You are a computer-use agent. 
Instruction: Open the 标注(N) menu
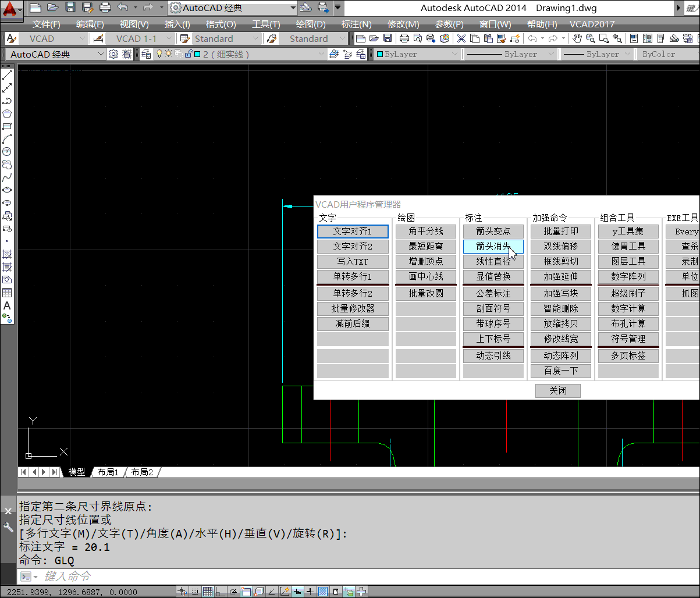point(356,24)
